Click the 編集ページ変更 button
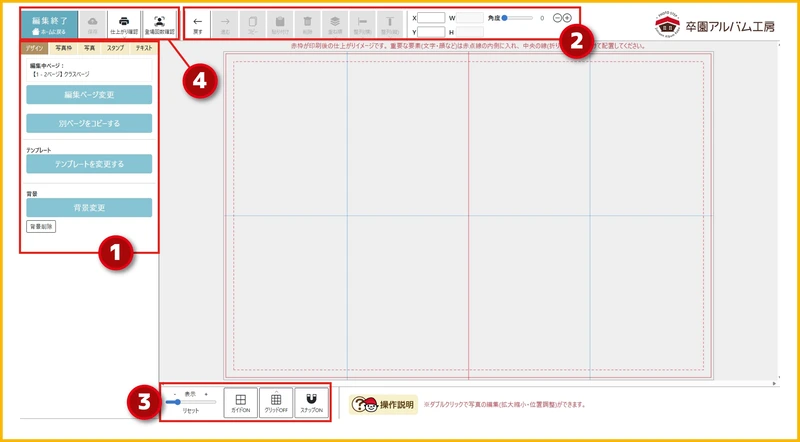The image size is (800, 442). 89,95
